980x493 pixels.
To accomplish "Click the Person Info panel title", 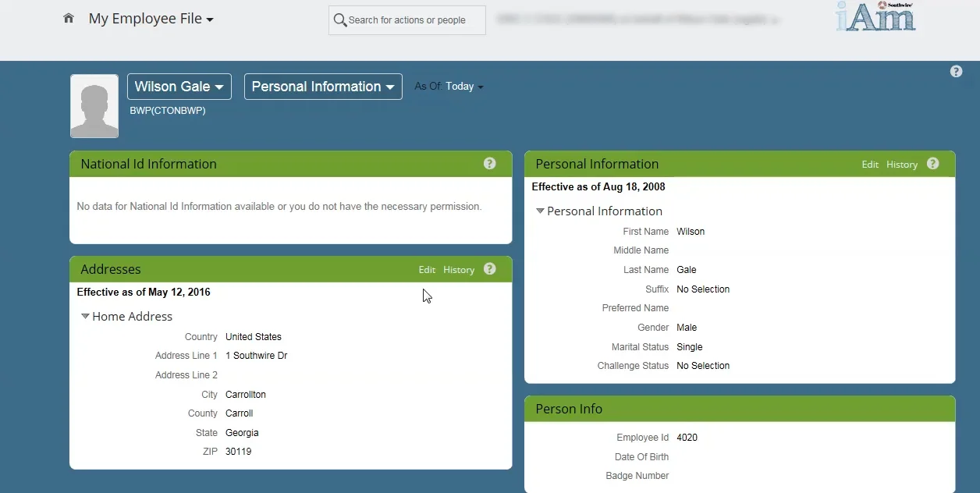I will 569,409.
